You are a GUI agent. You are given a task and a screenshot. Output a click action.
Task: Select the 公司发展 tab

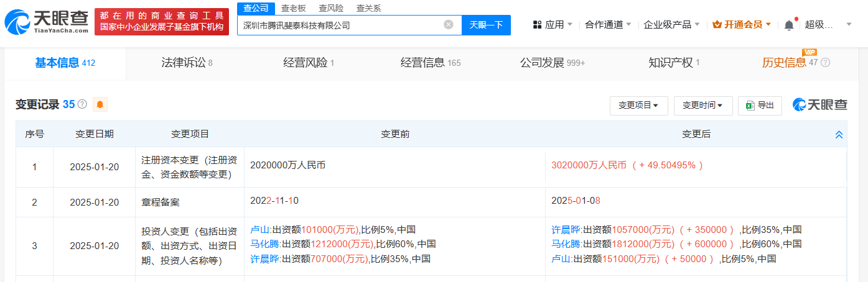[553, 62]
